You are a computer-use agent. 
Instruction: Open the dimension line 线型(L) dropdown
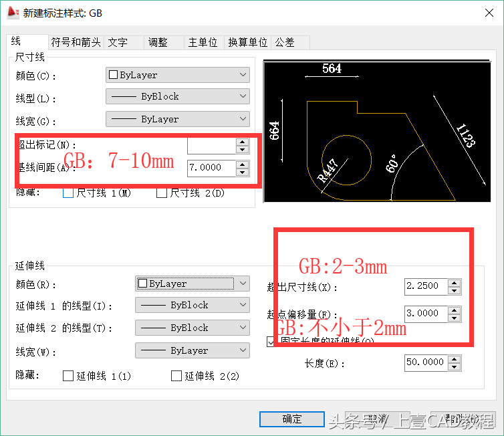pos(178,96)
